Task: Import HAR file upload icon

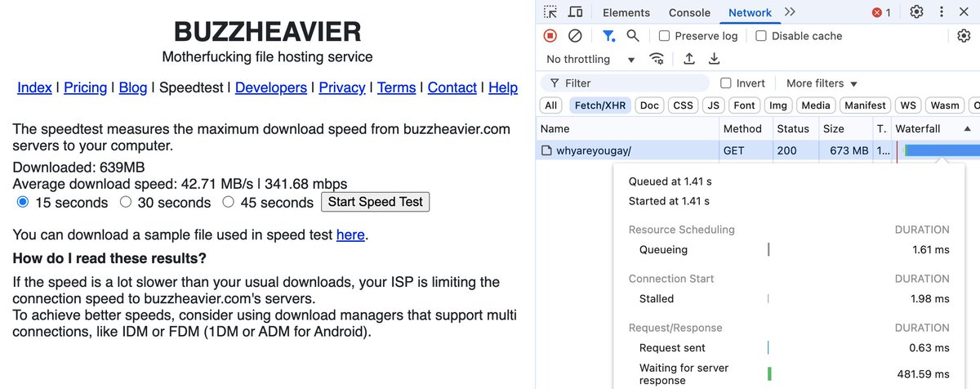Action: tap(689, 59)
